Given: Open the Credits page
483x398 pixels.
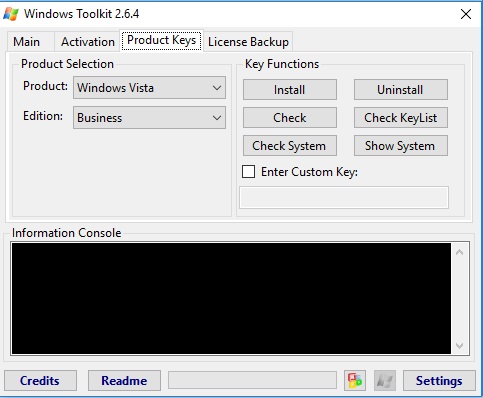Looking at the screenshot, I should pyautogui.click(x=40, y=380).
